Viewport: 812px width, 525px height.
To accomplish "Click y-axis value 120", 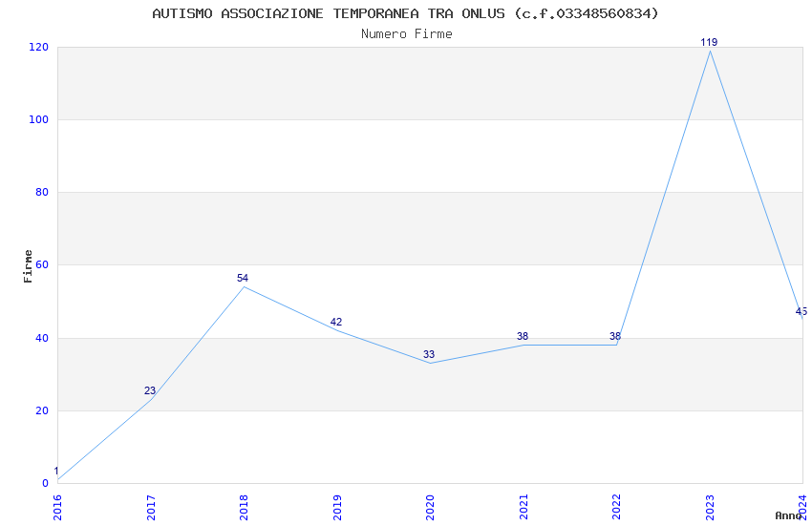I will pyautogui.click(x=39, y=47).
